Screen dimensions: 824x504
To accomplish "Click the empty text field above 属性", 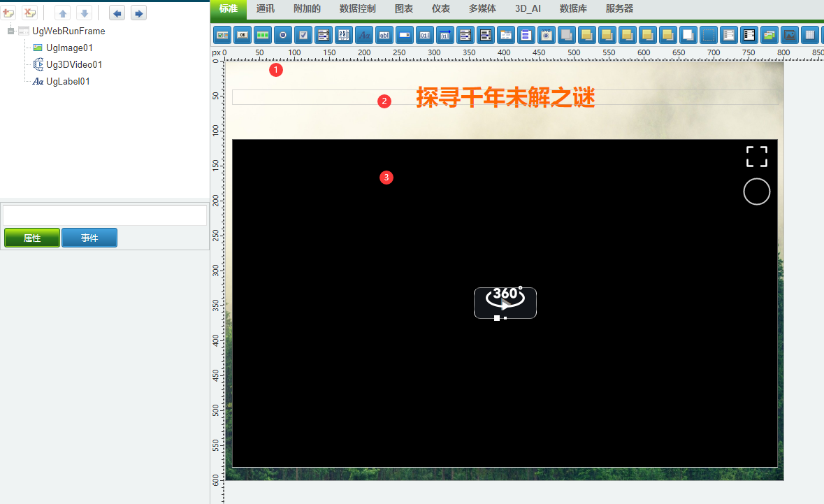I will (x=105, y=215).
